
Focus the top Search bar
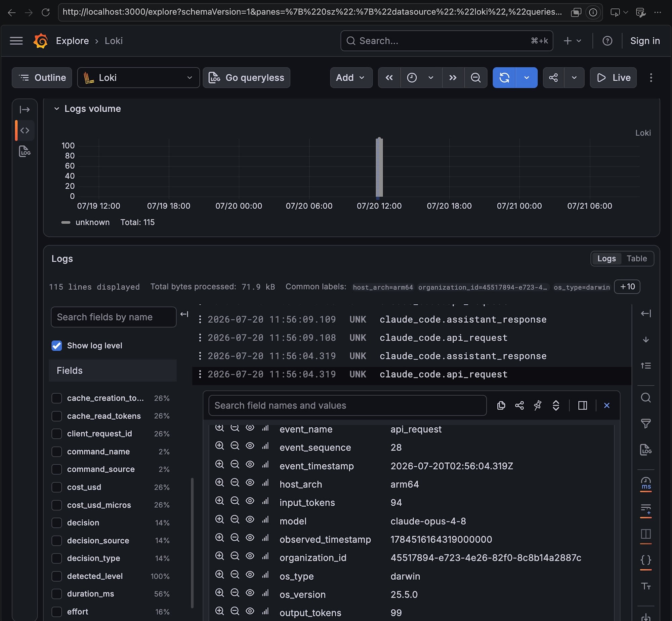pyautogui.click(x=447, y=41)
